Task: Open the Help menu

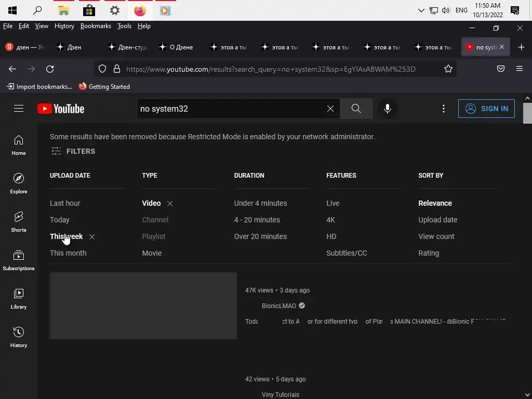Action: tap(144, 26)
